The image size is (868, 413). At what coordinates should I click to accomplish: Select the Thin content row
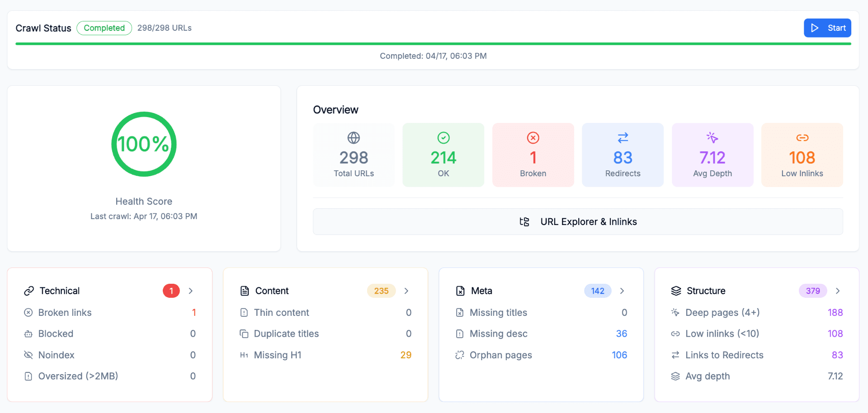pos(325,313)
